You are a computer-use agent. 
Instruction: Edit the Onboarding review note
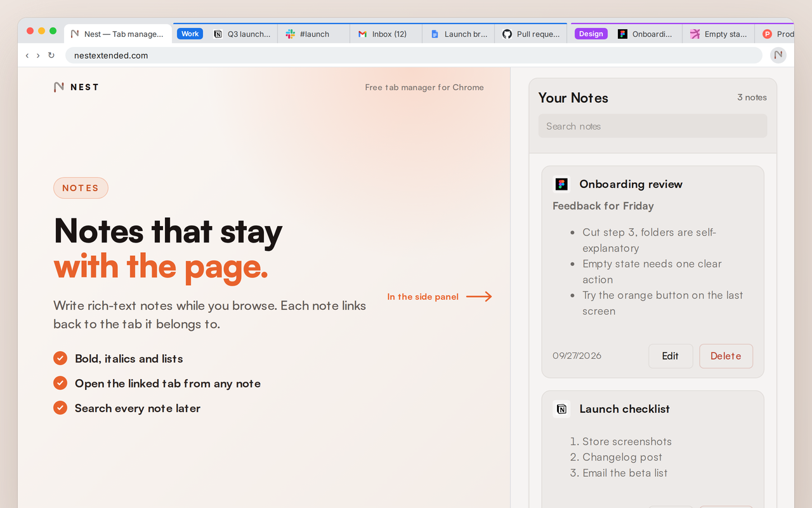coord(671,356)
